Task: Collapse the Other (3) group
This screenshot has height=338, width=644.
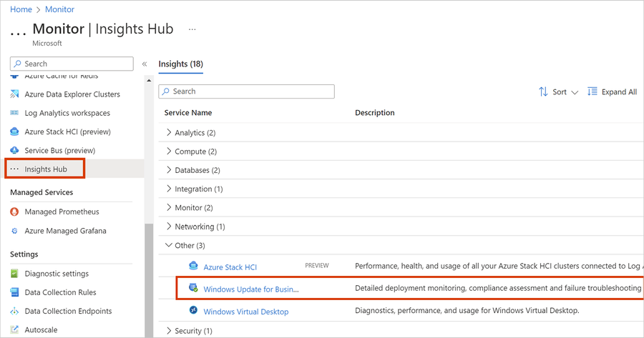Action: 168,245
